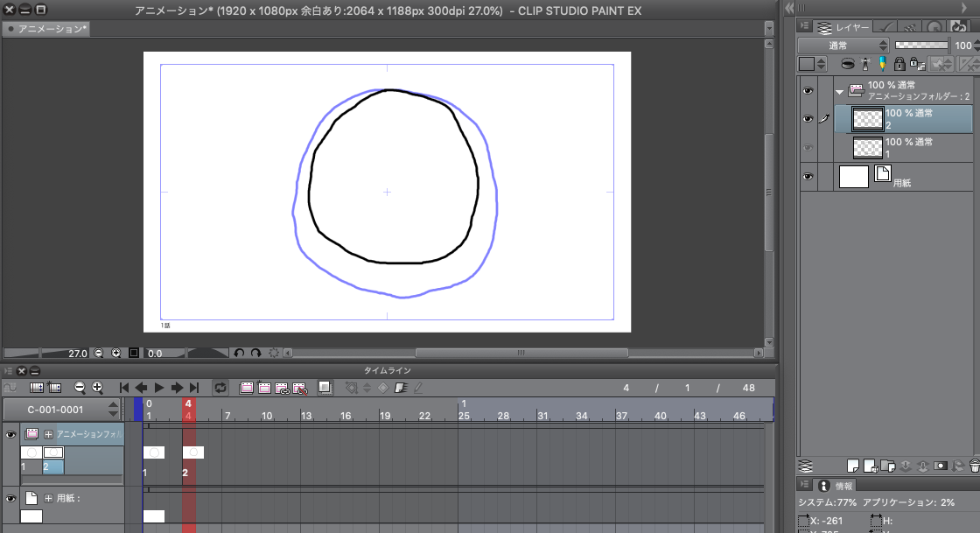Toggle loop playback in the timeline
Viewport: 980px width, 533px height.
pos(220,388)
